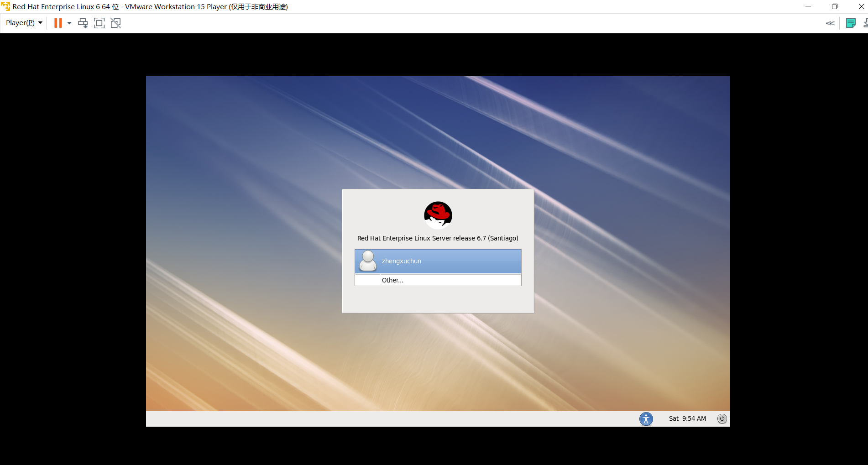
Task: Click the Unity mode icon
Action: pos(115,23)
